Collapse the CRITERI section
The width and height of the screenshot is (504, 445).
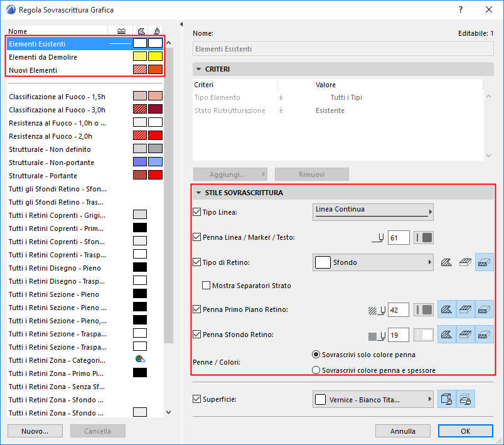point(198,69)
